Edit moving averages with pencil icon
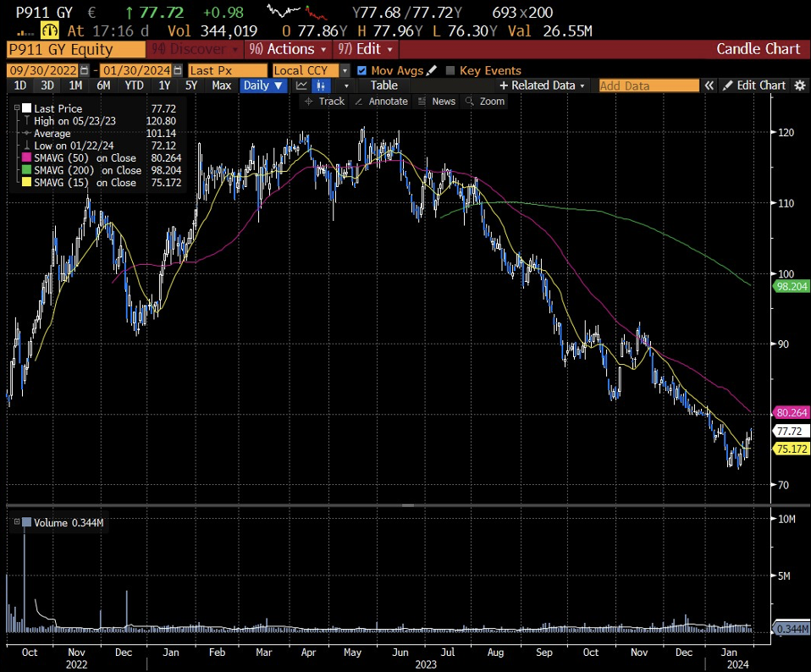The height and width of the screenshot is (672, 811). pos(432,69)
